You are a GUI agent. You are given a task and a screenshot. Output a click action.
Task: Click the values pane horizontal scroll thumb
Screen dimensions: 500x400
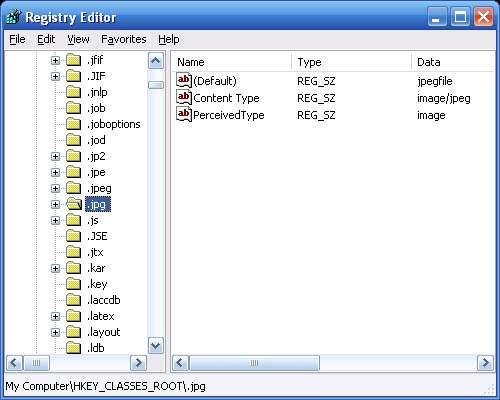[254, 363]
